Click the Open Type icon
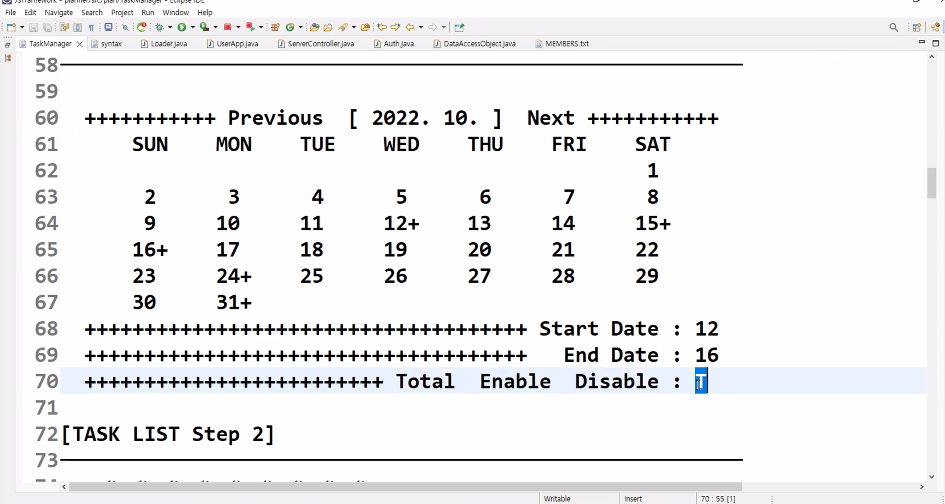Image resolution: width=945 pixels, height=504 pixels. 314,27
